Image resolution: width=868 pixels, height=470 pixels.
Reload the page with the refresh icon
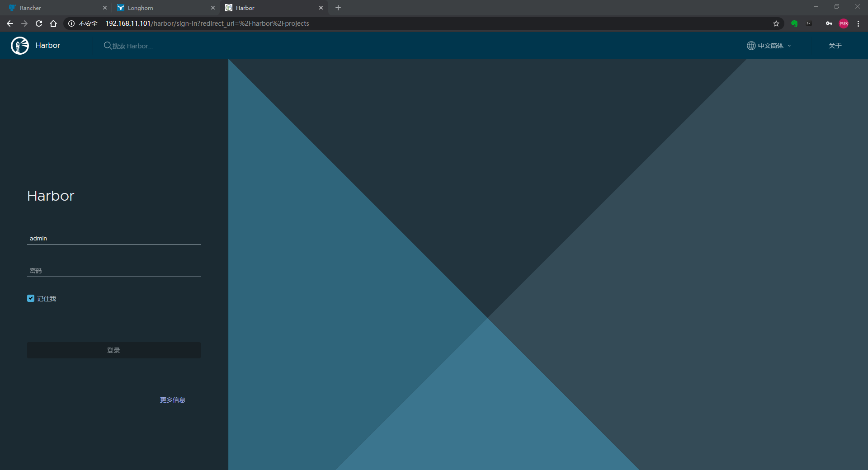pos(39,23)
